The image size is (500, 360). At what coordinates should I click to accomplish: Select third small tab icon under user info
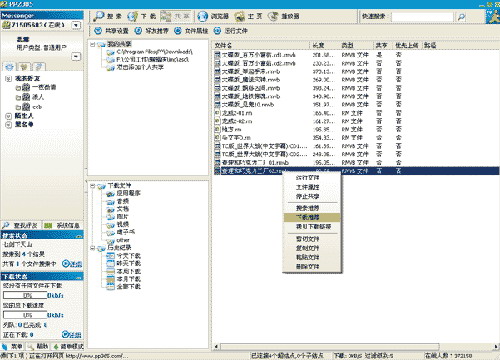(39, 67)
